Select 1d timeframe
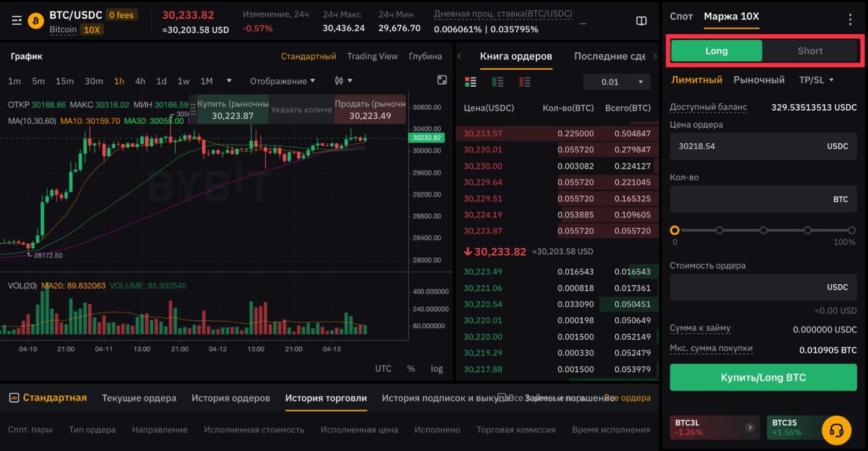Viewport: 868px width, 451px height. [x=161, y=81]
